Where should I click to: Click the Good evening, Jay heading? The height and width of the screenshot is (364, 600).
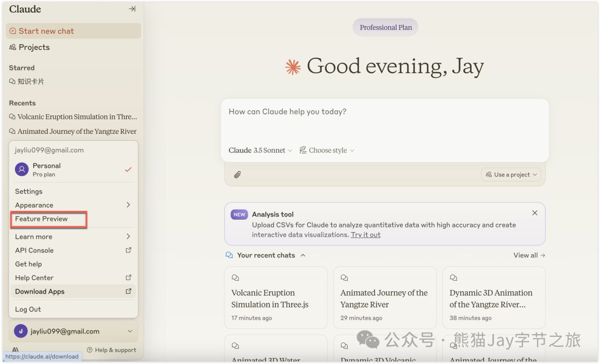(x=395, y=67)
